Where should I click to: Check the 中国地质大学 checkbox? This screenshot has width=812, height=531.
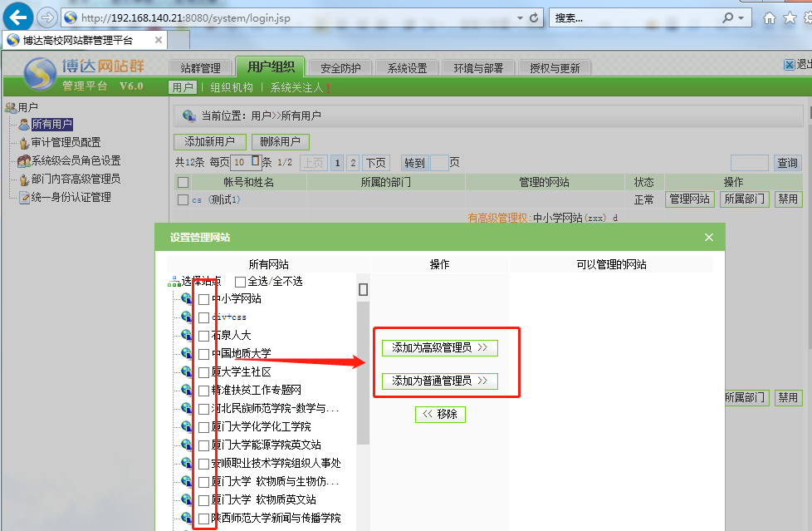pos(203,354)
